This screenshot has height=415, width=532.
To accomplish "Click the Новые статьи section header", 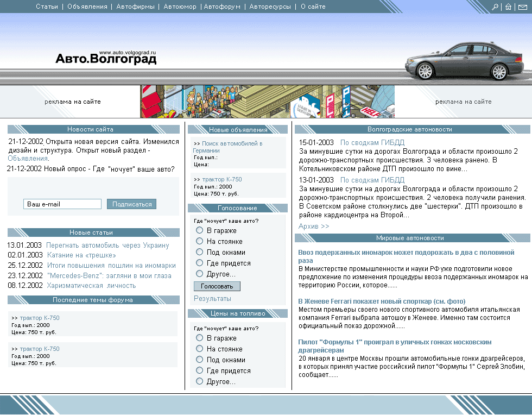I will [x=93, y=232].
